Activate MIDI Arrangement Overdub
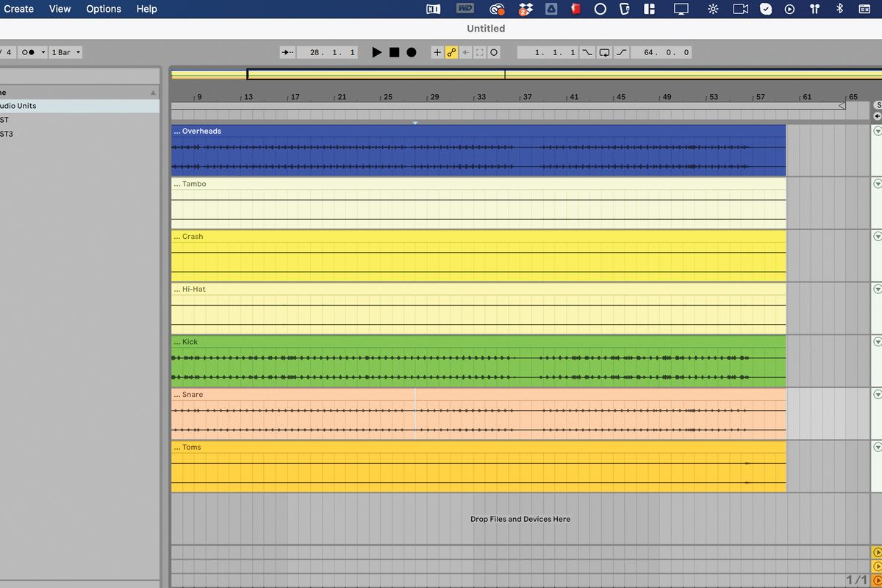This screenshot has width=882, height=588. click(437, 52)
